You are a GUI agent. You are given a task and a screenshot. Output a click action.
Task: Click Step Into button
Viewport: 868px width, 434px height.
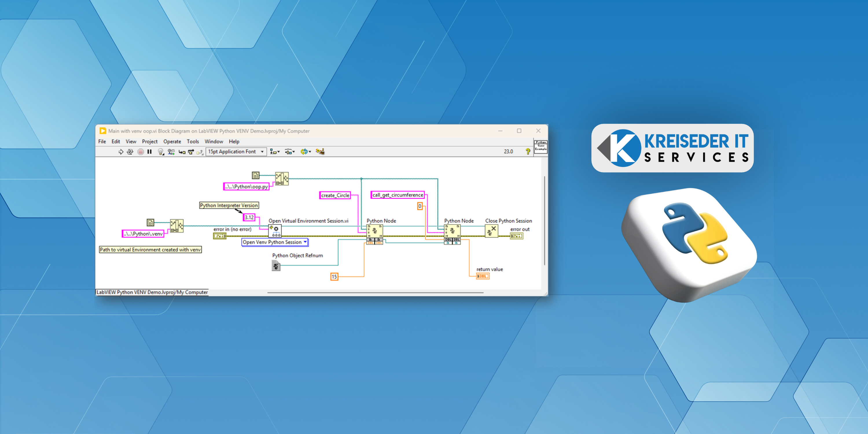click(182, 152)
